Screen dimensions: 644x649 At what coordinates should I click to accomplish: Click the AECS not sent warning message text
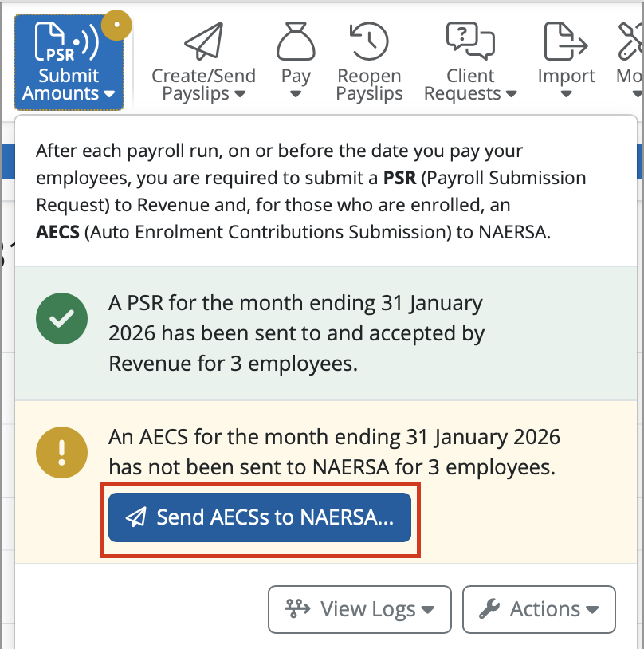click(x=334, y=451)
